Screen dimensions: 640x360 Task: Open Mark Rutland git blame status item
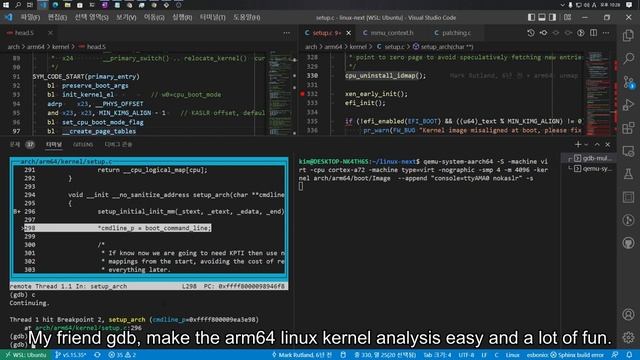tap(302, 355)
